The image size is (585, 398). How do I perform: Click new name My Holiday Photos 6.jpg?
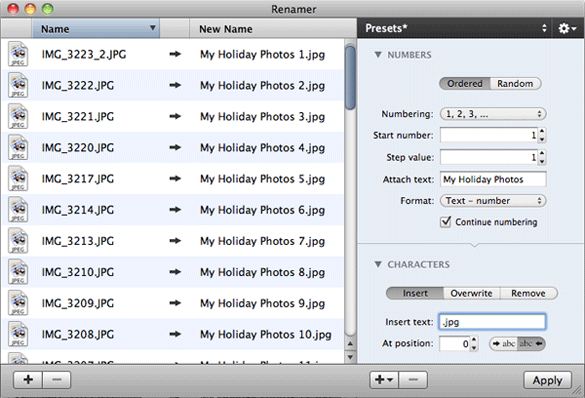[262, 210]
